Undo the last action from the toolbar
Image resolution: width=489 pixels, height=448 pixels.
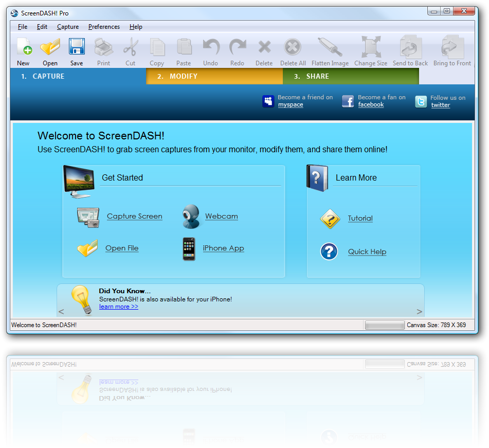(211, 47)
